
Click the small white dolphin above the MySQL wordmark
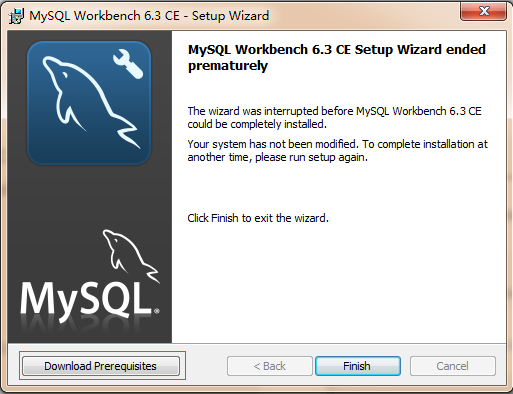point(131,256)
